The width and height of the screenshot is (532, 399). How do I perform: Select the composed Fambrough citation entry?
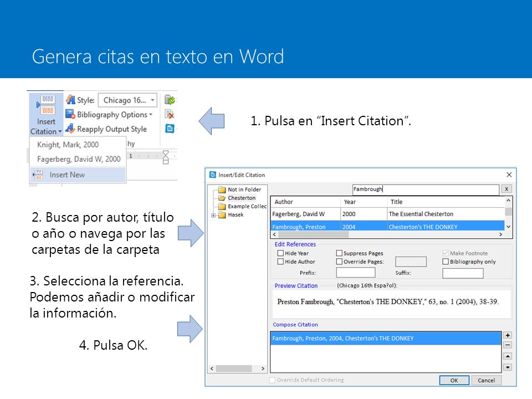386,338
